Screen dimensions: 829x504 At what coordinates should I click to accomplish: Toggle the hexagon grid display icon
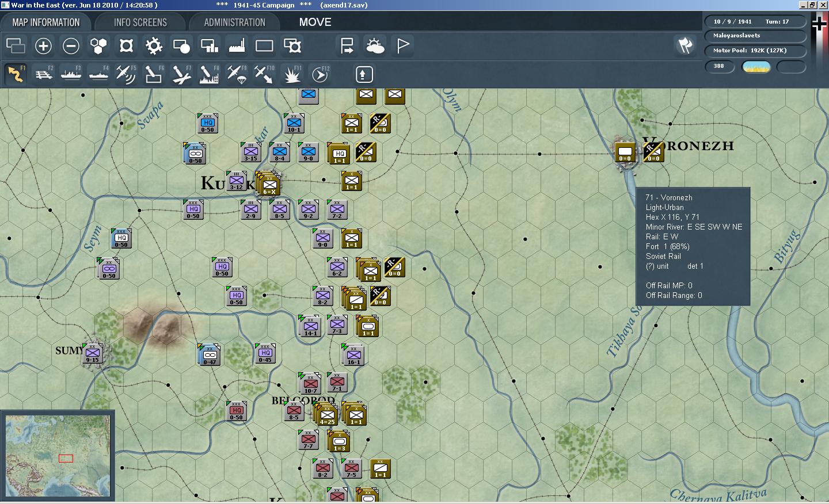pyautogui.click(x=98, y=46)
